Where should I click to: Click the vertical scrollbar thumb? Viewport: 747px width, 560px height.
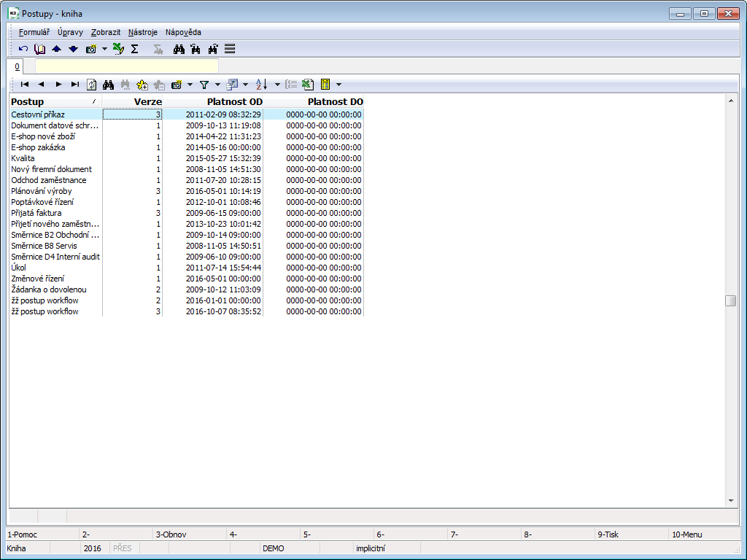(731, 301)
